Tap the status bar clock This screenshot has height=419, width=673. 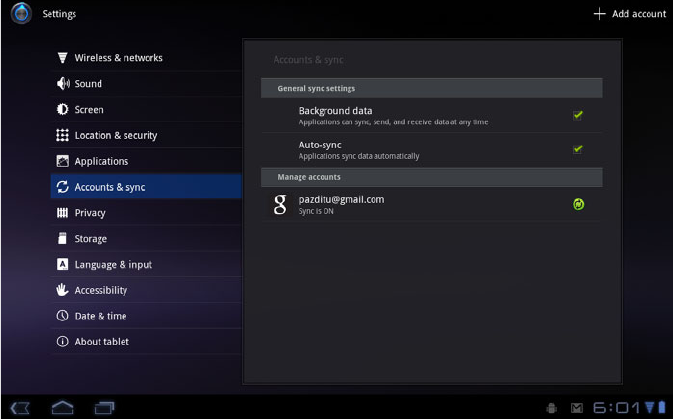(618, 407)
